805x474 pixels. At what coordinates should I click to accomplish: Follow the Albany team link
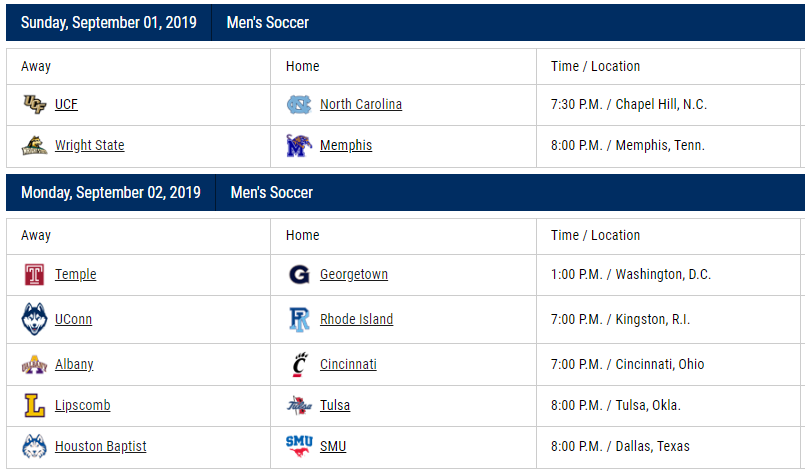pyautogui.click(x=74, y=364)
